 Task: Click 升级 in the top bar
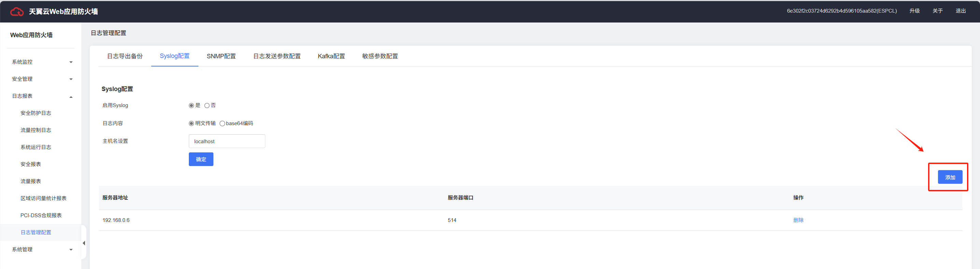pyautogui.click(x=914, y=11)
